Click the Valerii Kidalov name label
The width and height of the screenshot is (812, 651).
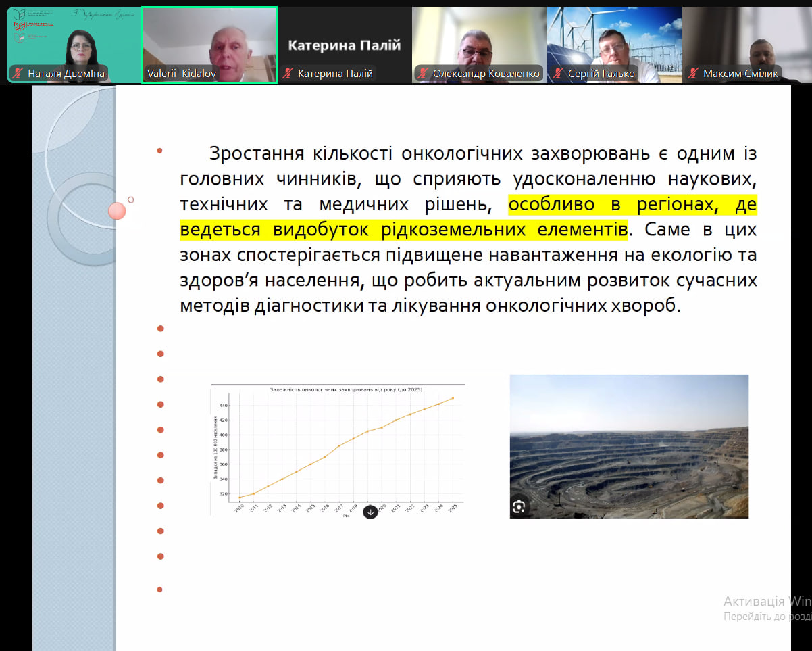pyautogui.click(x=182, y=74)
